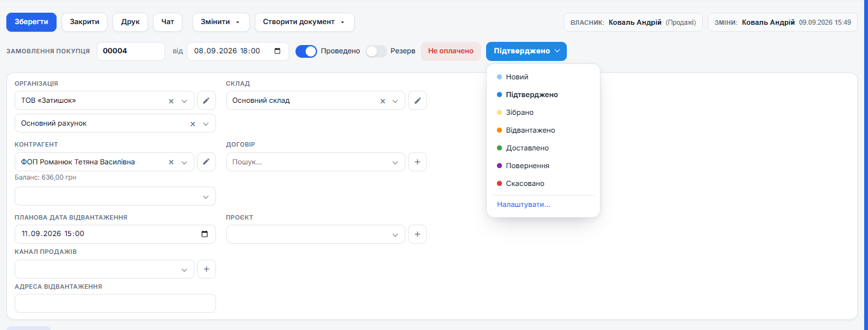Image resolution: width=868 pixels, height=330 pixels.
Task: Open calendar picker for order date
Action: [277, 51]
